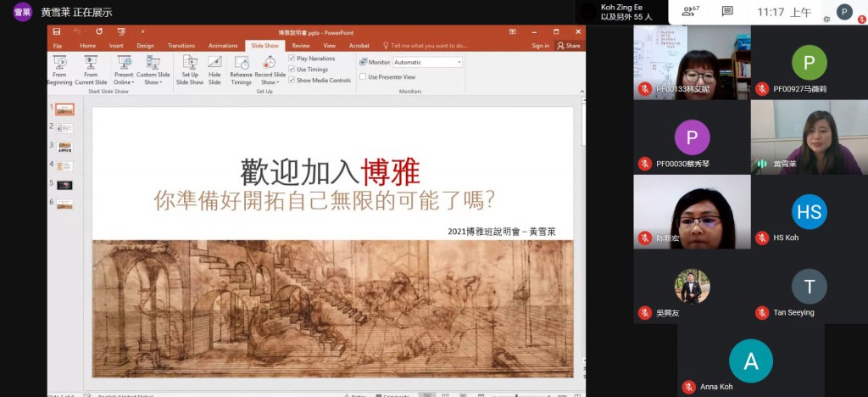The width and height of the screenshot is (868, 397).
Task: Open the File tab
Action: (x=58, y=46)
